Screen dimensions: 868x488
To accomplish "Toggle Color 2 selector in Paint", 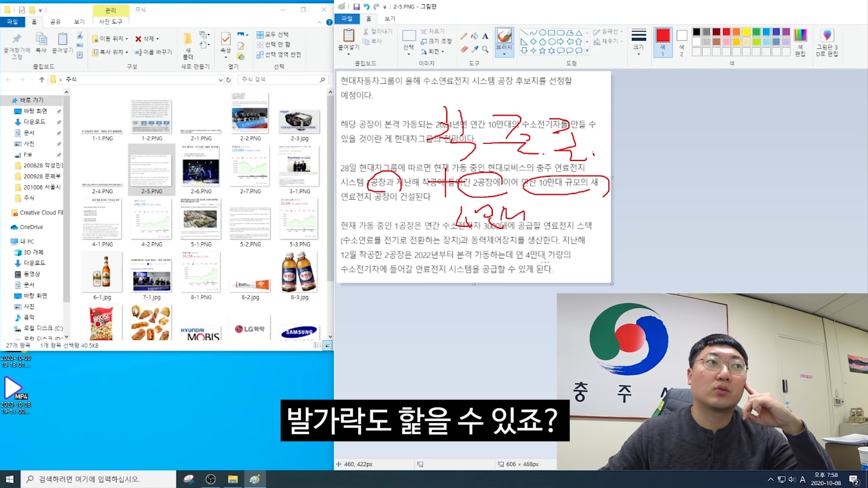I will (x=682, y=42).
